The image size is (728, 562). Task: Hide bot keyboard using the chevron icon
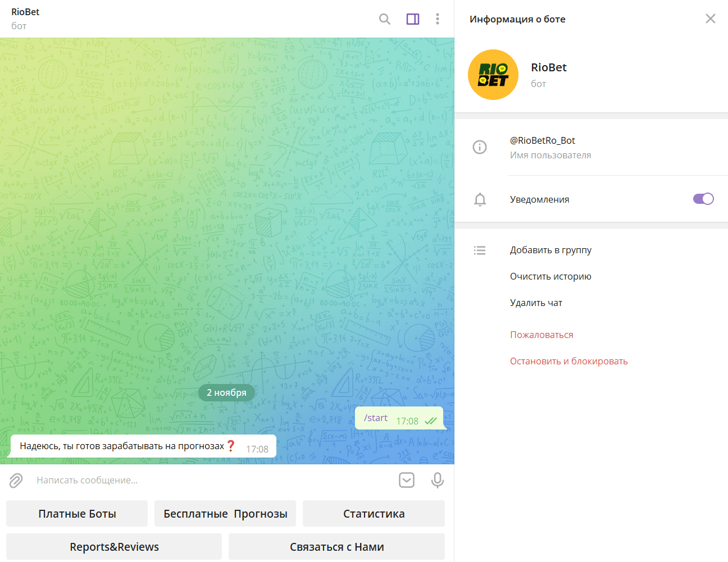tap(407, 480)
